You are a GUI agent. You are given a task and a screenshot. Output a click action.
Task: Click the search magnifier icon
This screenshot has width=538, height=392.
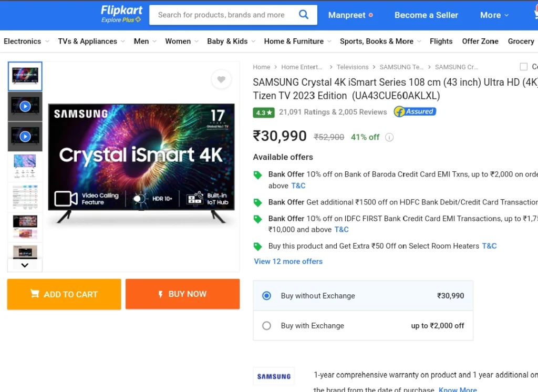click(303, 14)
